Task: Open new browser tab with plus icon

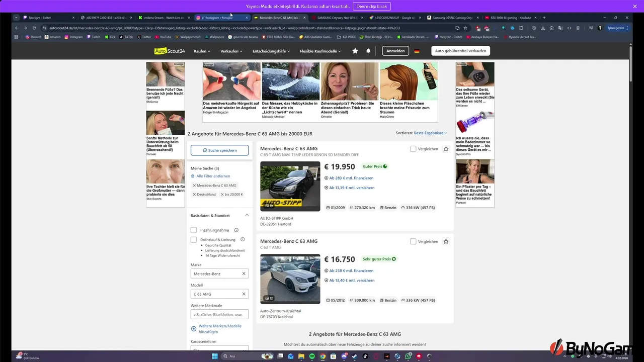Action: [544, 18]
